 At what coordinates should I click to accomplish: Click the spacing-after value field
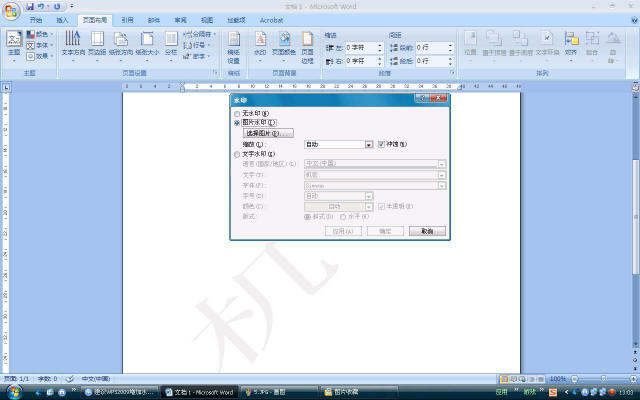[431, 61]
